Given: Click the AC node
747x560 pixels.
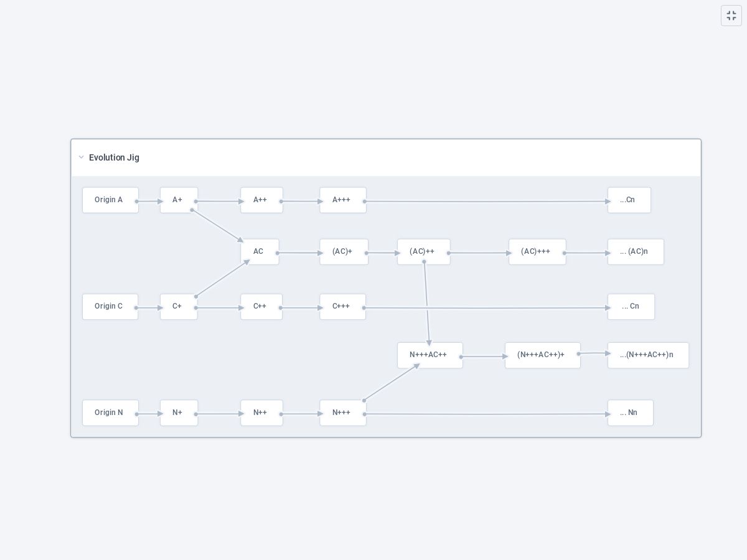Looking at the screenshot, I should pyautogui.click(x=260, y=252).
